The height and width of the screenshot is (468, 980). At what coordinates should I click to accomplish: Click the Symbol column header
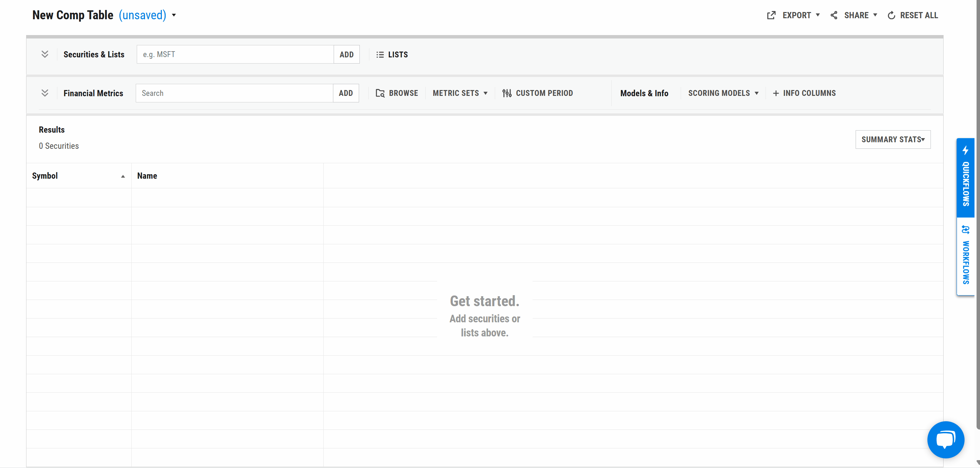[79, 176]
